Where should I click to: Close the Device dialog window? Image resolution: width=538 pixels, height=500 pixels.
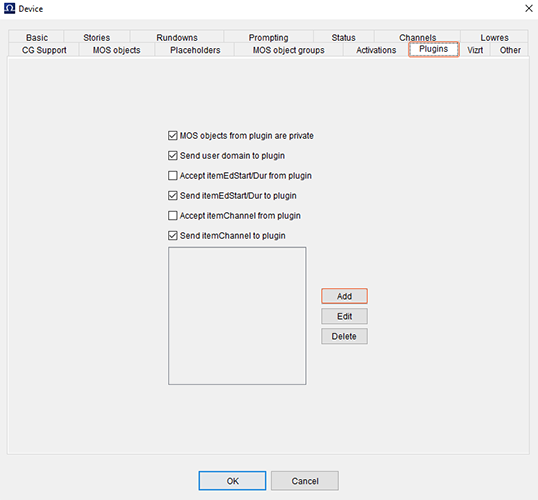point(528,8)
